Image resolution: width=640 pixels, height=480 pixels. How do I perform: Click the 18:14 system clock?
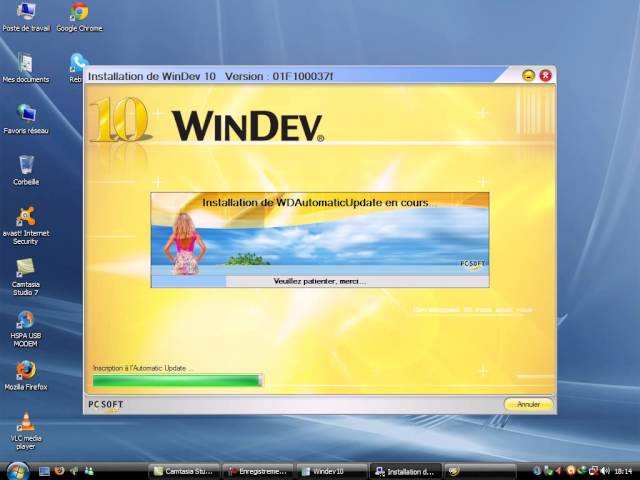pyautogui.click(x=623, y=471)
